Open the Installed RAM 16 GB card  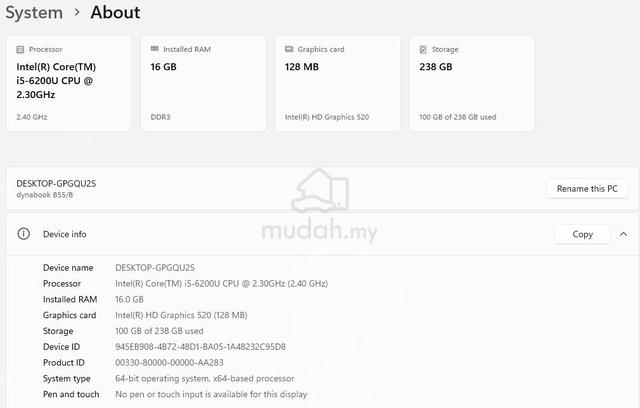(x=203, y=84)
